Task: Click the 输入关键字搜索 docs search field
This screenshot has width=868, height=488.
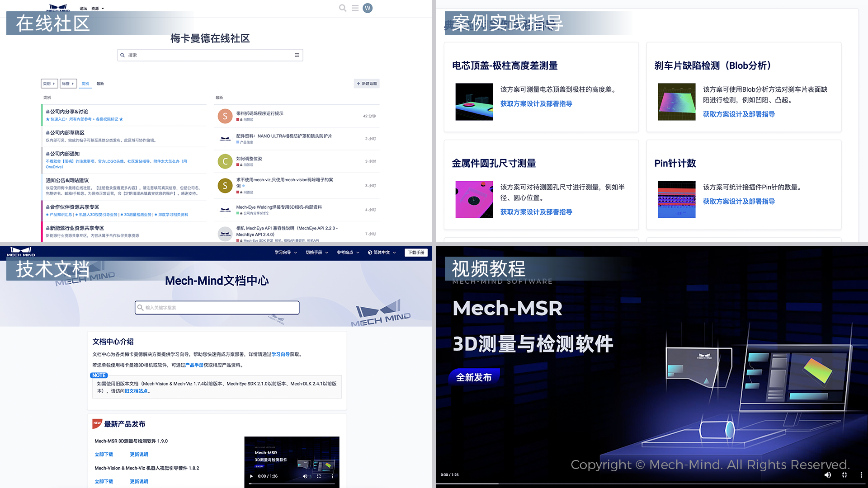Action: pyautogui.click(x=217, y=308)
